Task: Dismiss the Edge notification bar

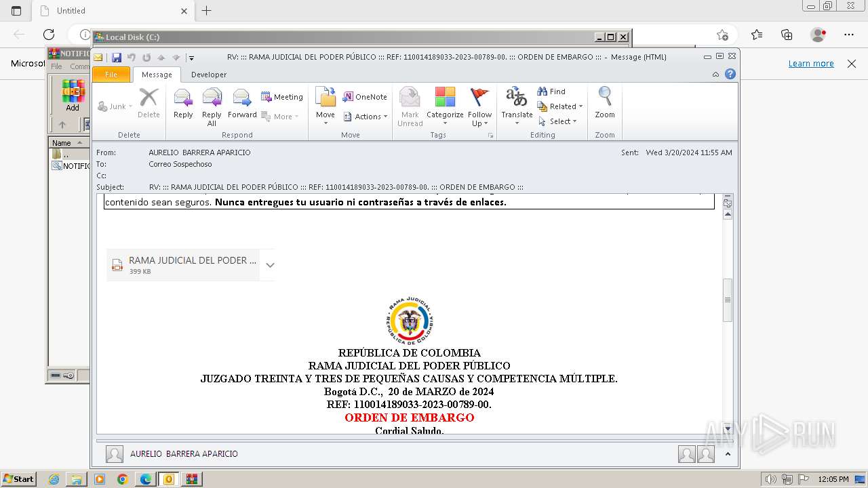Action: click(852, 63)
